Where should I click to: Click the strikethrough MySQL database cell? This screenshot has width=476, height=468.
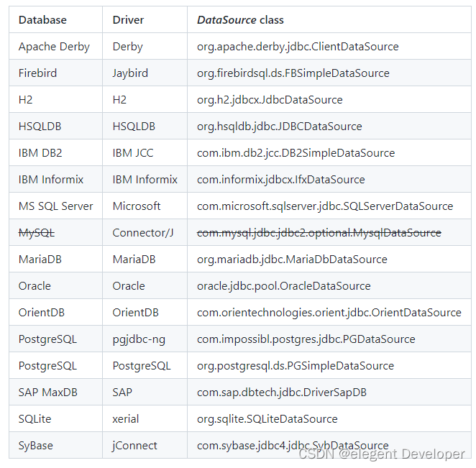[x=37, y=233]
